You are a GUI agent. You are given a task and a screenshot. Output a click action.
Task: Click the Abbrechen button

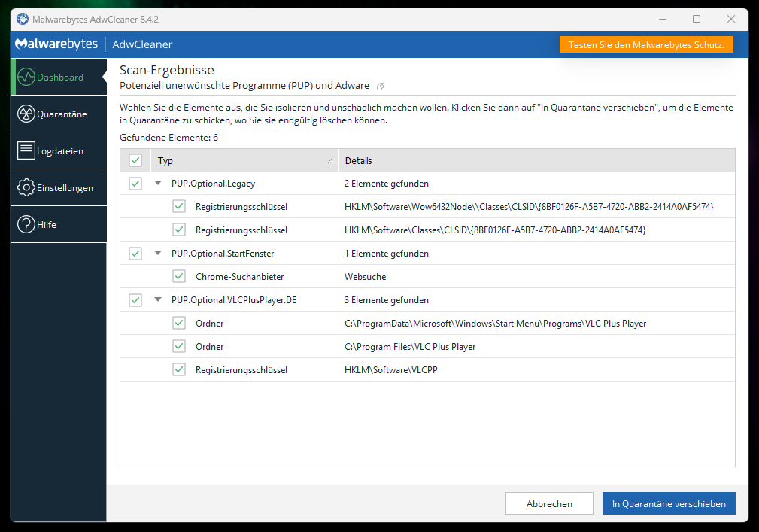(x=549, y=503)
